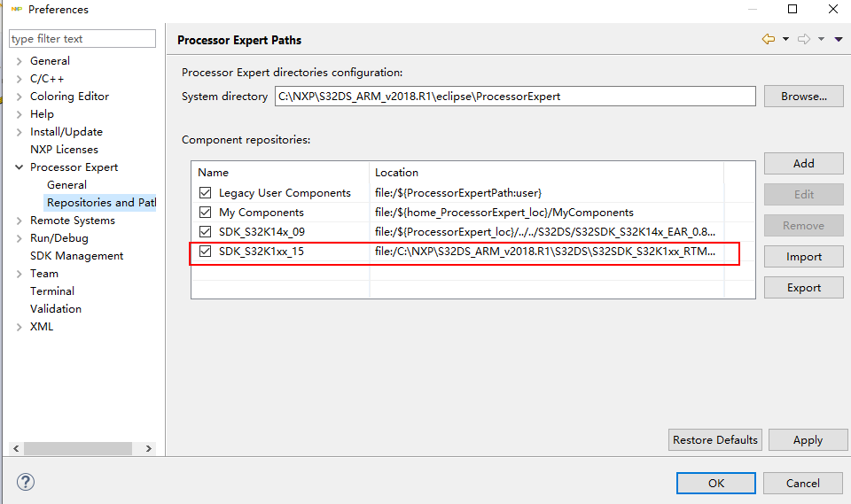The image size is (851, 504).
Task: Expand the Run/Debug preferences node
Action: (x=20, y=238)
